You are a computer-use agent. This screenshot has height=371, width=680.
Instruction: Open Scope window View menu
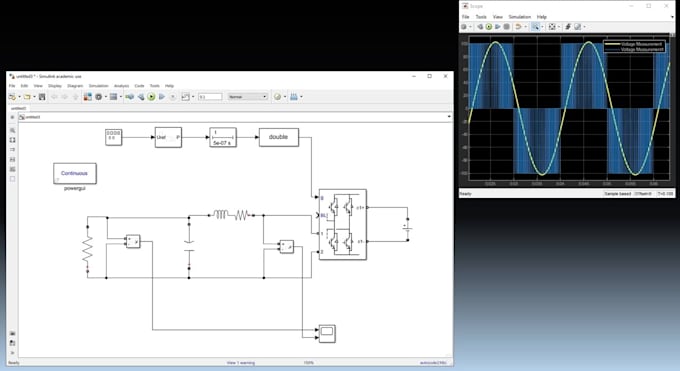coord(498,17)
